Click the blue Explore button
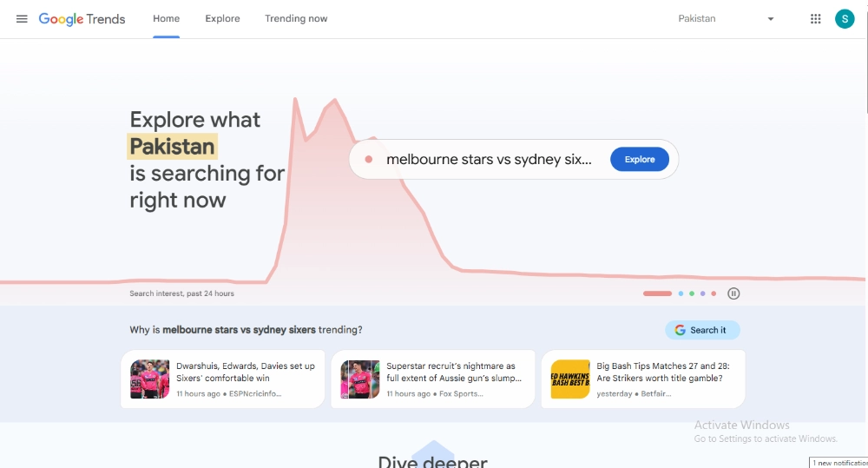This screenshot has width=868, height=468. 640,160
